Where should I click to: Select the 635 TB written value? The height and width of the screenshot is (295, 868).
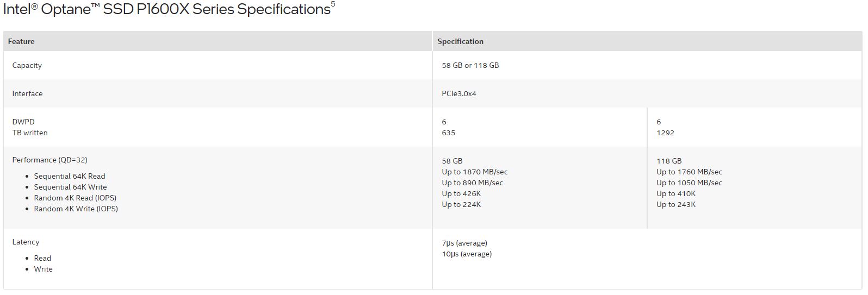448,133
